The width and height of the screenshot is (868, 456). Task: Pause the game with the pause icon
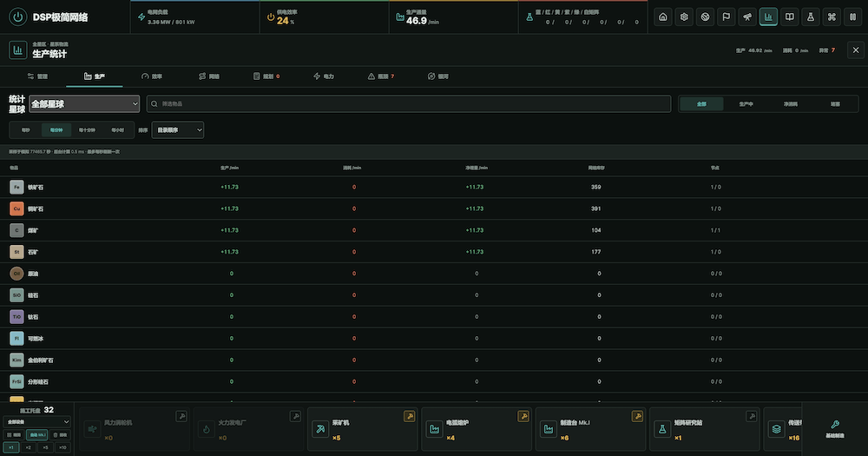coord(852,17)
